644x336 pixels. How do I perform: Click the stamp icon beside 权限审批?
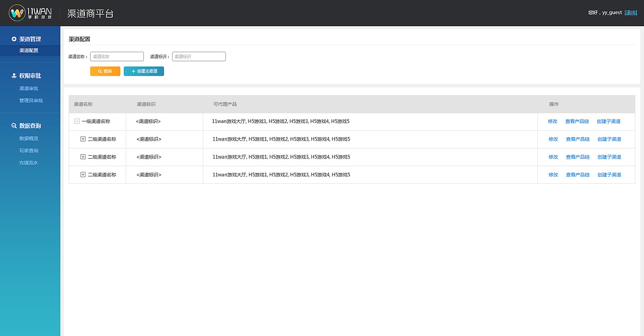click(x=14, y=76)
